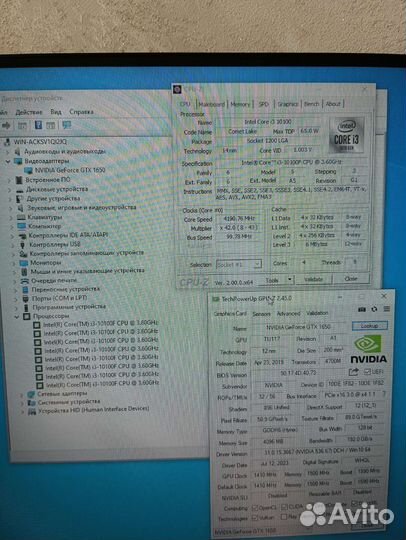Open the GPU-Z hamburger menu icon
This screenshot has height=540, width=406.
click(387, 309)
